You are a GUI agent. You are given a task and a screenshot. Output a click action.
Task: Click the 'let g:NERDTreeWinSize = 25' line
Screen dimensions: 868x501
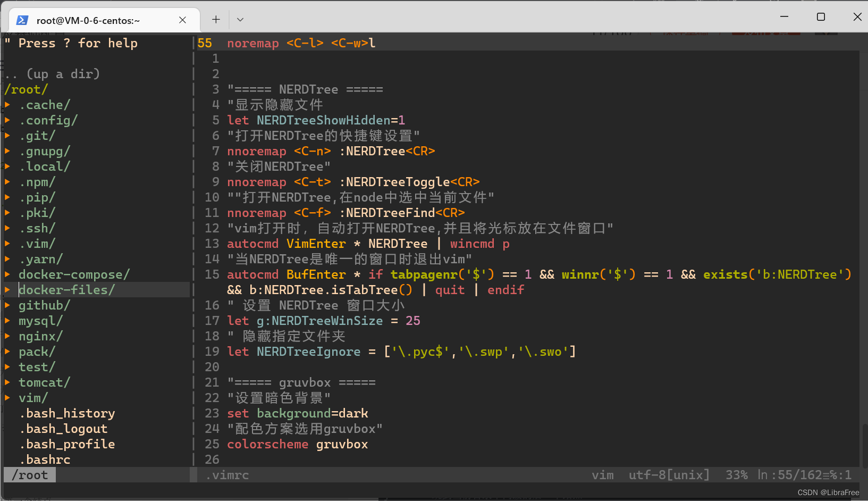click(324, 321)
